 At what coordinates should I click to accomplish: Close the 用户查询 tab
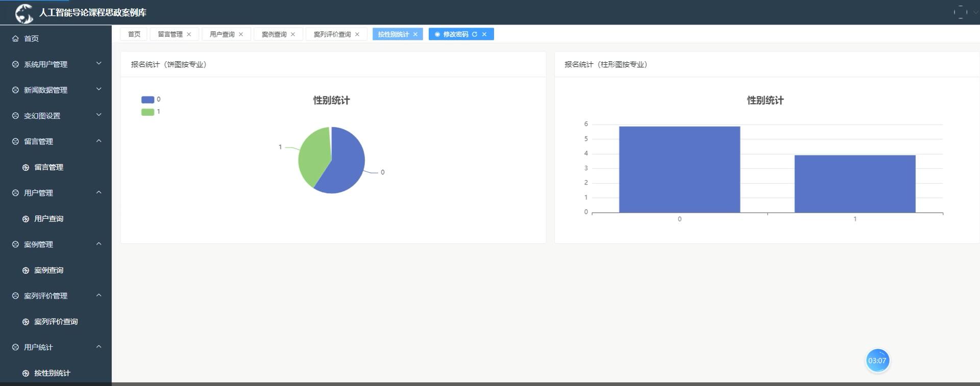(x=241, y=34)
